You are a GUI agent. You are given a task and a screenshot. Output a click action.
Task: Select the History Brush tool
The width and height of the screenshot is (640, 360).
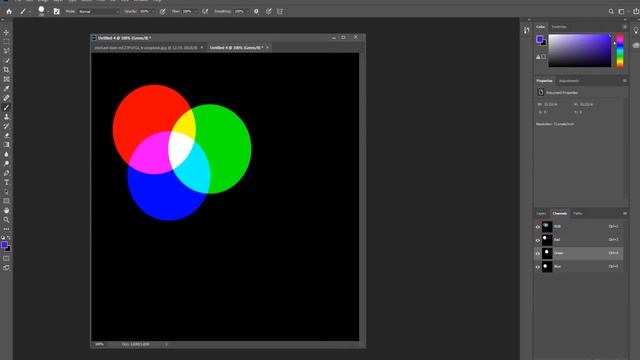coord(6,126)
